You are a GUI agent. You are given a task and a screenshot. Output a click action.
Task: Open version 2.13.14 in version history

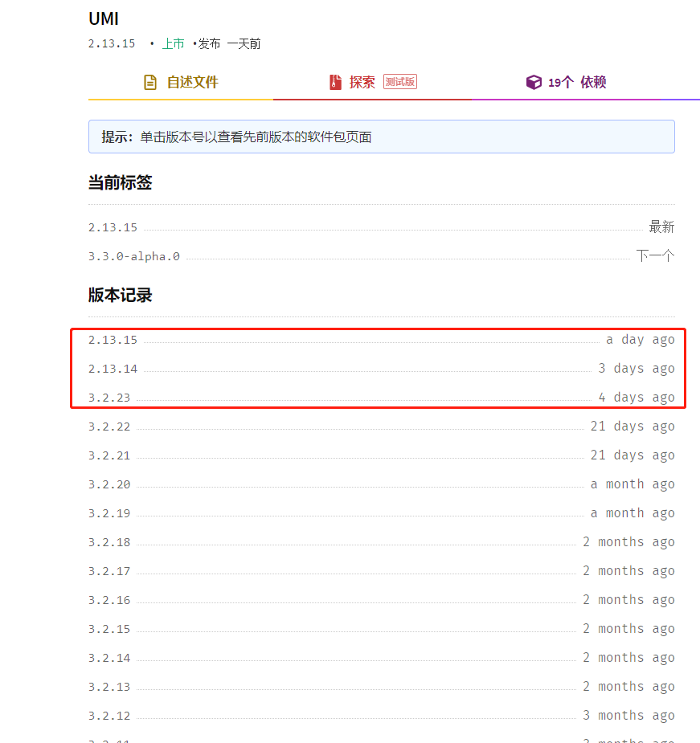(x=113, y=369)
